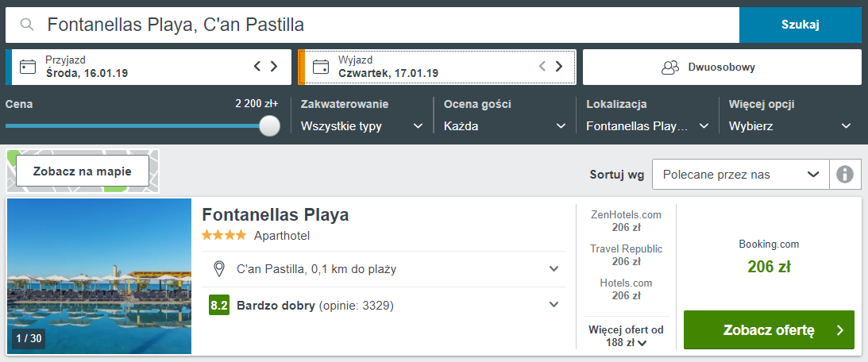
Task: Click the location pin icon
Action: 219,269
